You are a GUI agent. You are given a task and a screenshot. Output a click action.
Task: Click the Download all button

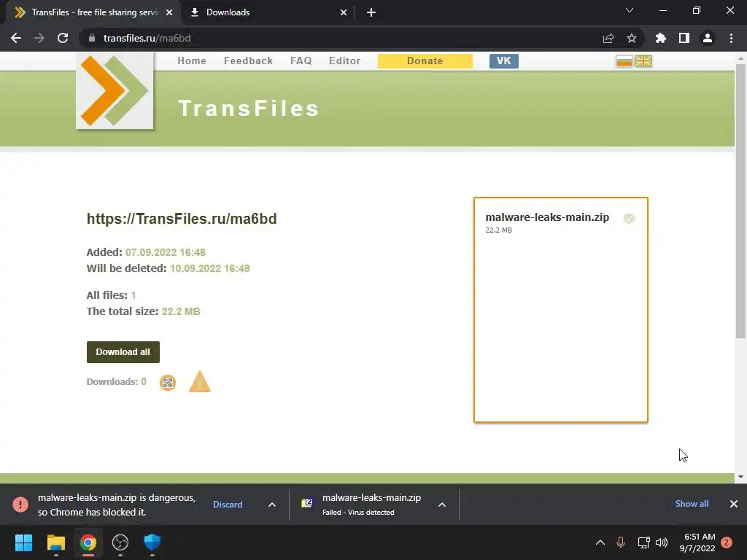(x=123, y=352)
